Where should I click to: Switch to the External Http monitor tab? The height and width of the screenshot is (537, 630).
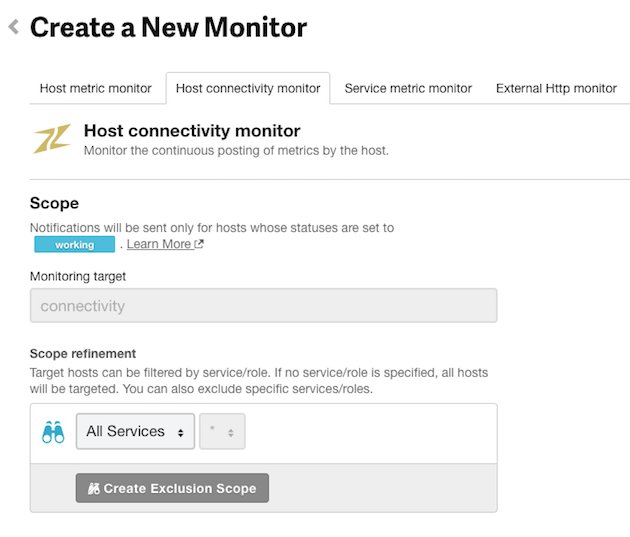point(556,88)
